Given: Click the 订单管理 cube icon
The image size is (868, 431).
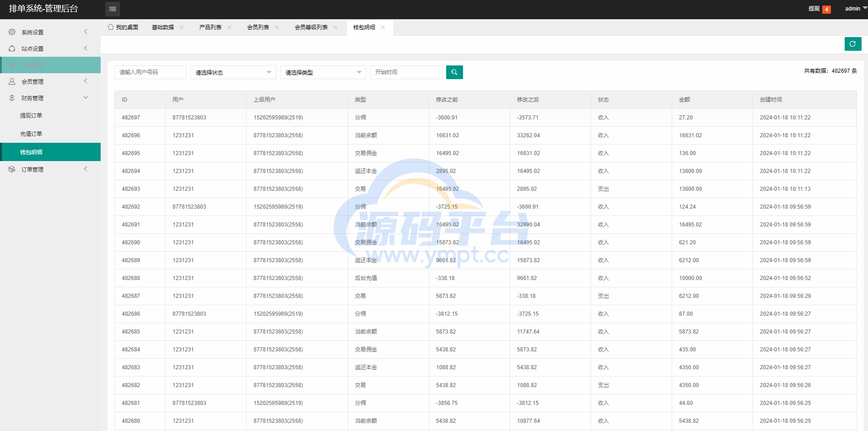Looking at the screenshot, I should [x=12, y=169].
